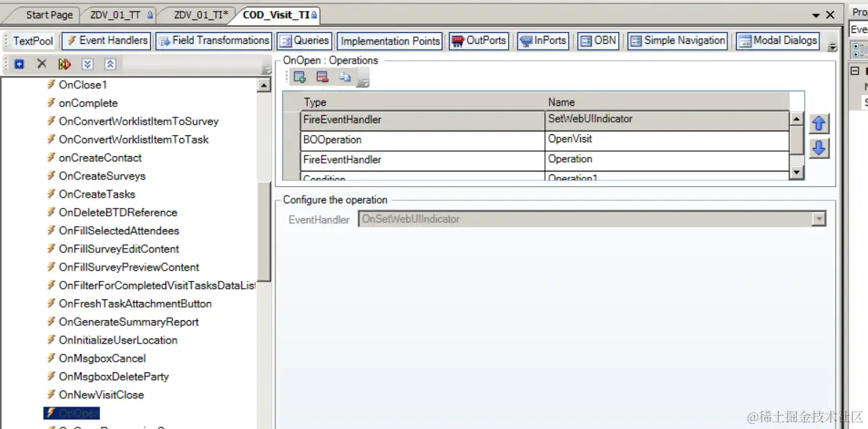Open the view toolbar overflow options arrow
868x429 pixels.
click(x=832, y=47)
